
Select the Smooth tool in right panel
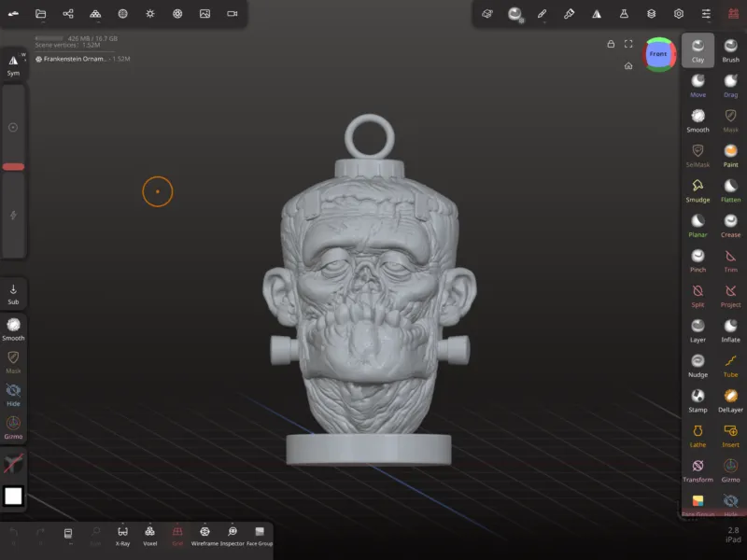pyautogui.click(x=698, y=120)
